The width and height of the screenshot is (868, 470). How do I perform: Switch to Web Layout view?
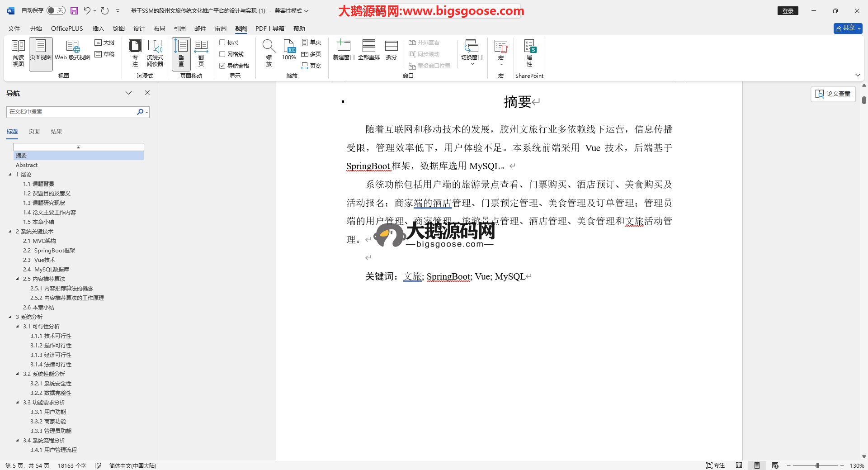[x=72, y=51]
